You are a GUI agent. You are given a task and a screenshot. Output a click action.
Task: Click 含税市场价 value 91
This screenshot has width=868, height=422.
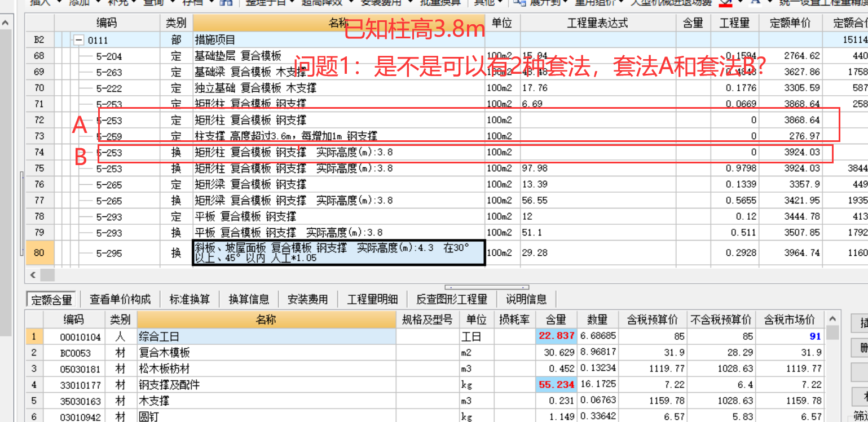[790, 336]
